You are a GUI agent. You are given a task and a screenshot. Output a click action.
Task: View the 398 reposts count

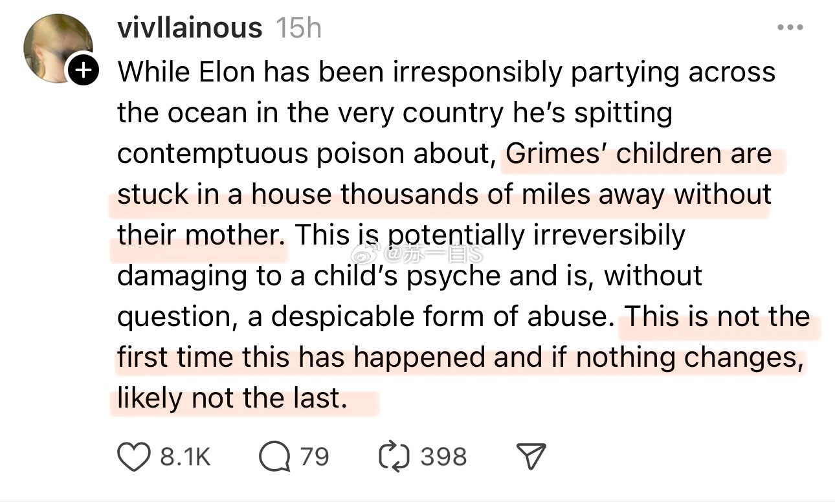pos(443,457)
